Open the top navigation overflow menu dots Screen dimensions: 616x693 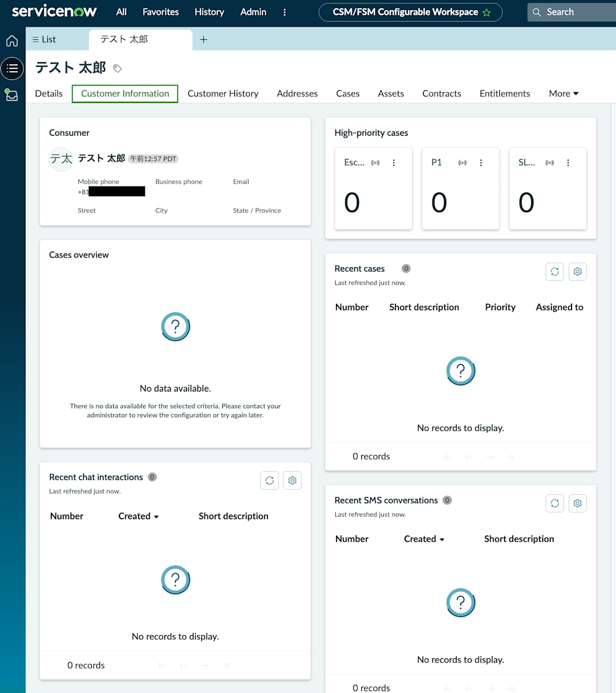pos(285,12)
